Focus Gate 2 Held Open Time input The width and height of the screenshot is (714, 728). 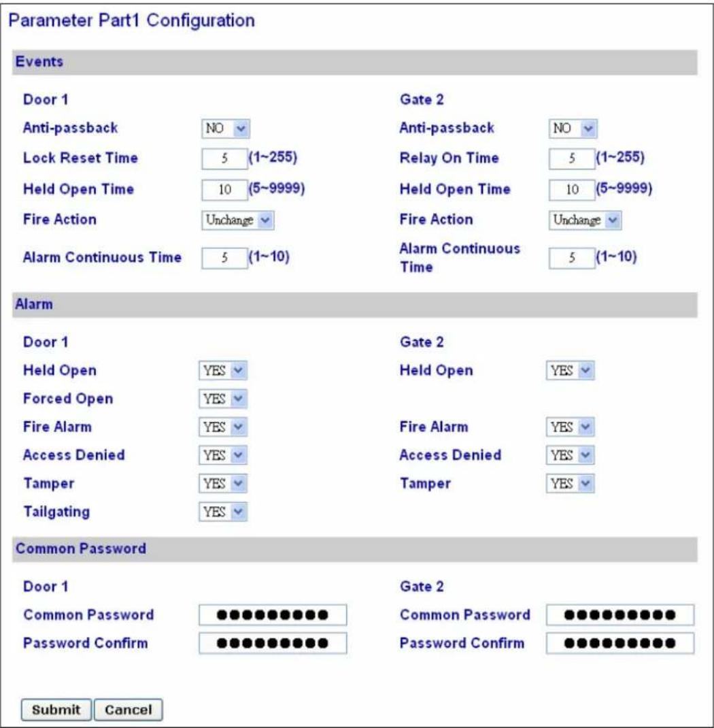pos(572,190)
